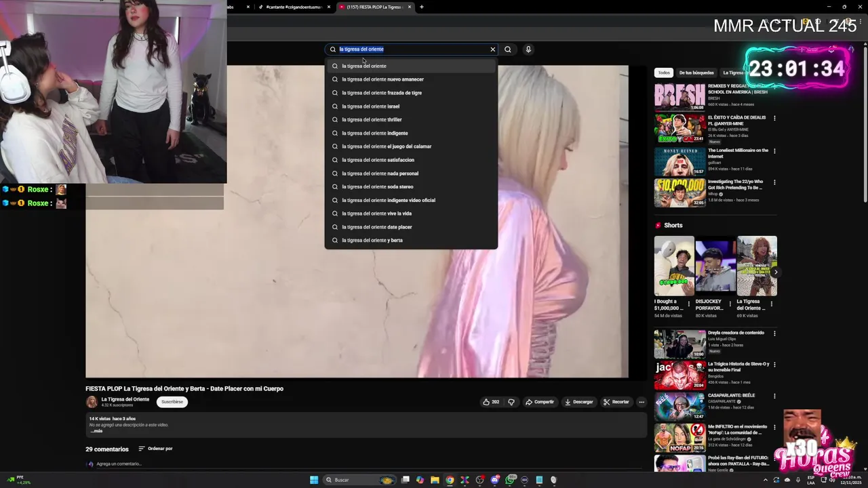Open 'EL ÉXITO Y CAÍDA DE DIEALIS' thumbnail

tap(679, 128)
